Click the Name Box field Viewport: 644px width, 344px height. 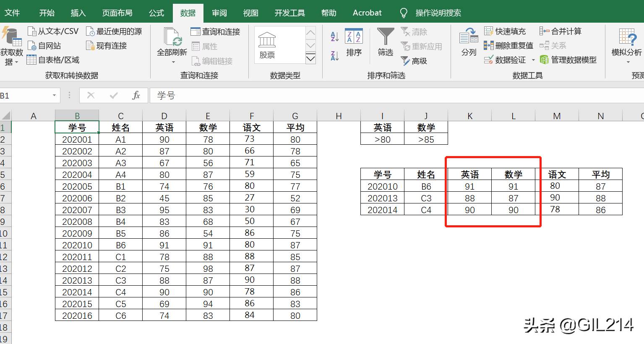[x=25, y=96]
